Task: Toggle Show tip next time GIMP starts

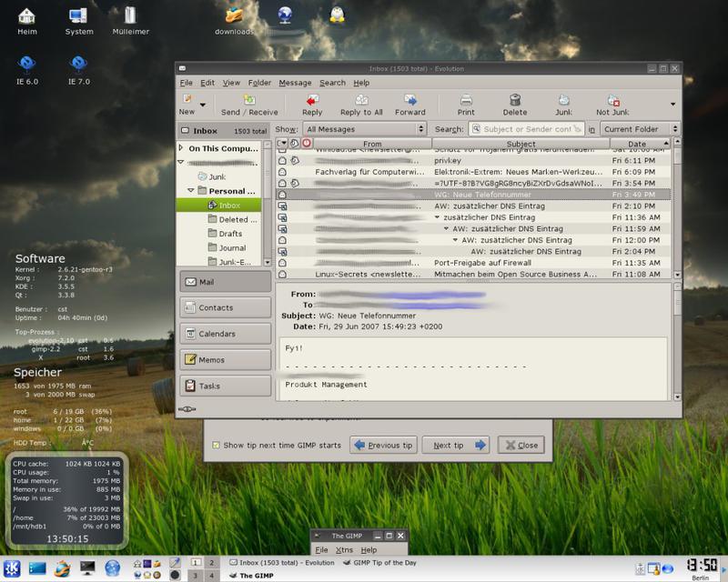Action: 216,446
